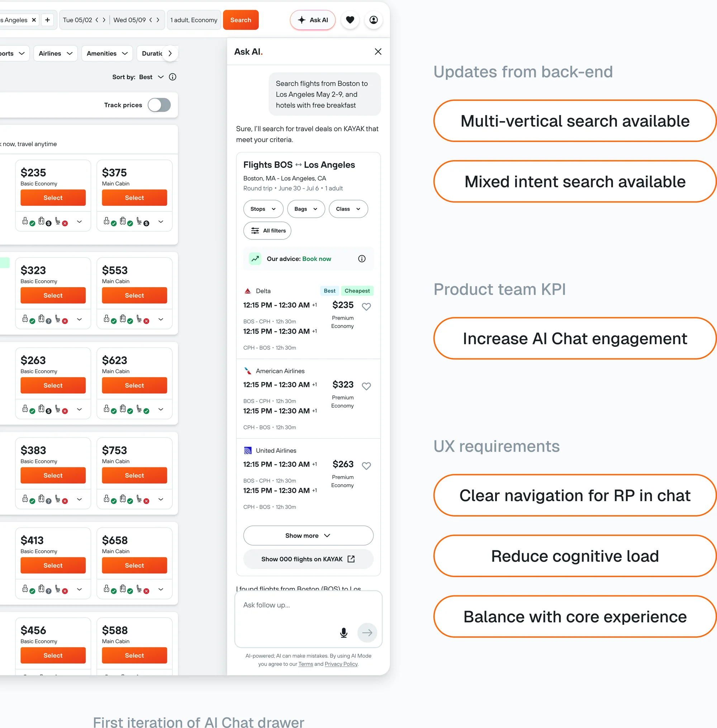Click the Ask AI sparkle button

pos(312,20)
